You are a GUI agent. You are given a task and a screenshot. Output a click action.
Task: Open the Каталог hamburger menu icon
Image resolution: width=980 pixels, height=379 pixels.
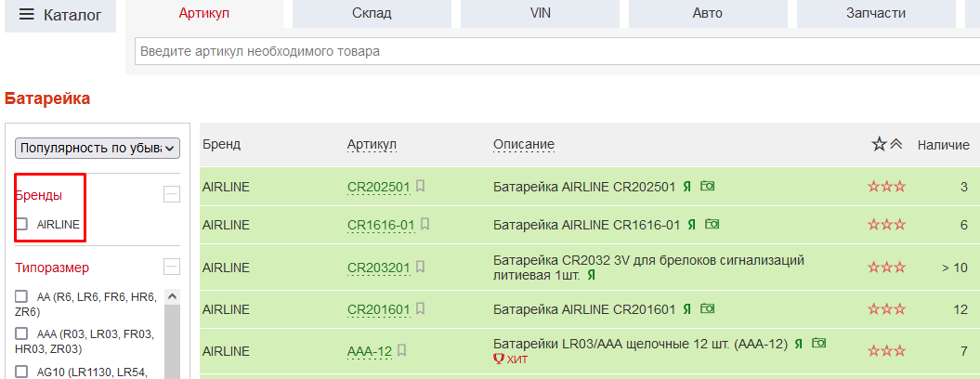[26, 15]
